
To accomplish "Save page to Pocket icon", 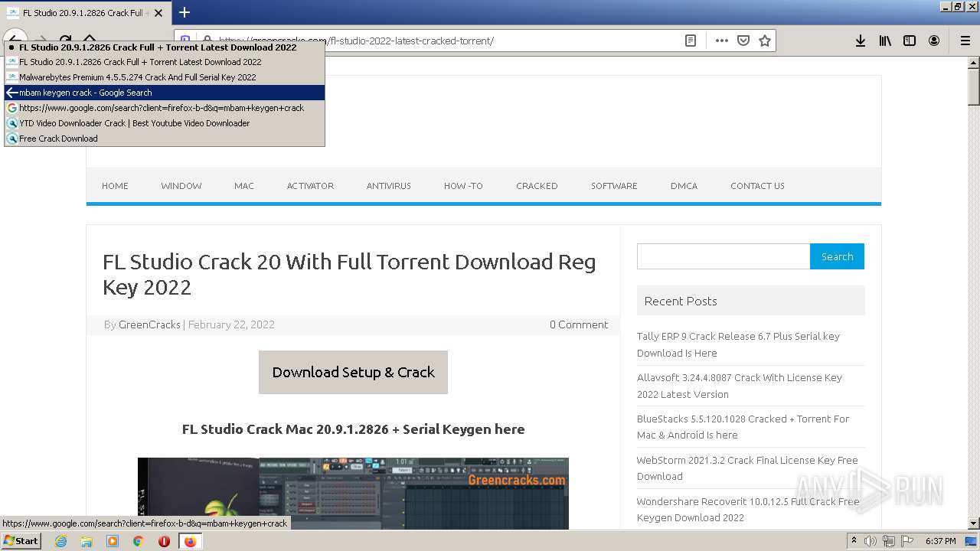I will pyautogui.click(x=743, y=41).
